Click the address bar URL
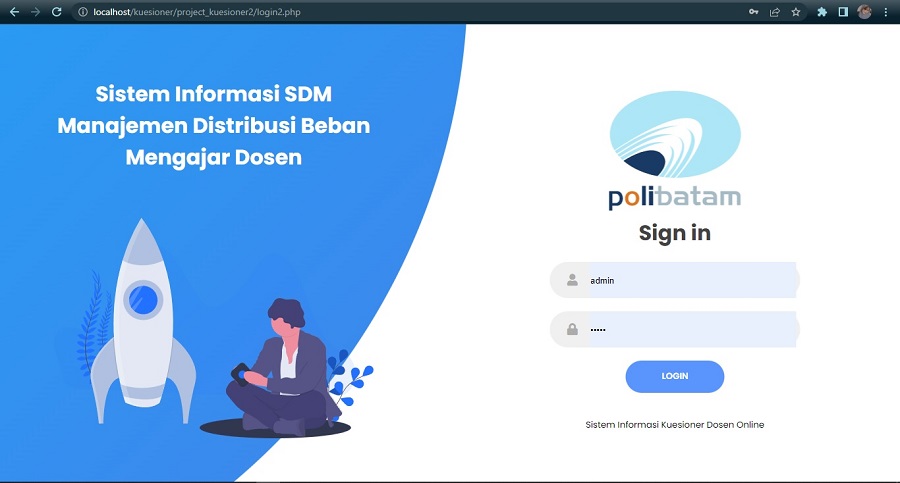This screenshot has width=900, height=483. tap(197, 11)
